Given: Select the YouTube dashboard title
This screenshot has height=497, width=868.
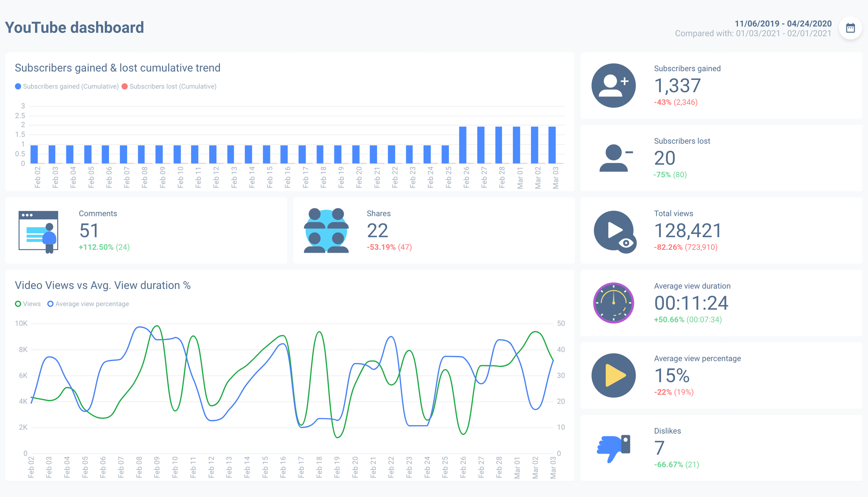Looking at the screenshot, I should coord(74,27).
